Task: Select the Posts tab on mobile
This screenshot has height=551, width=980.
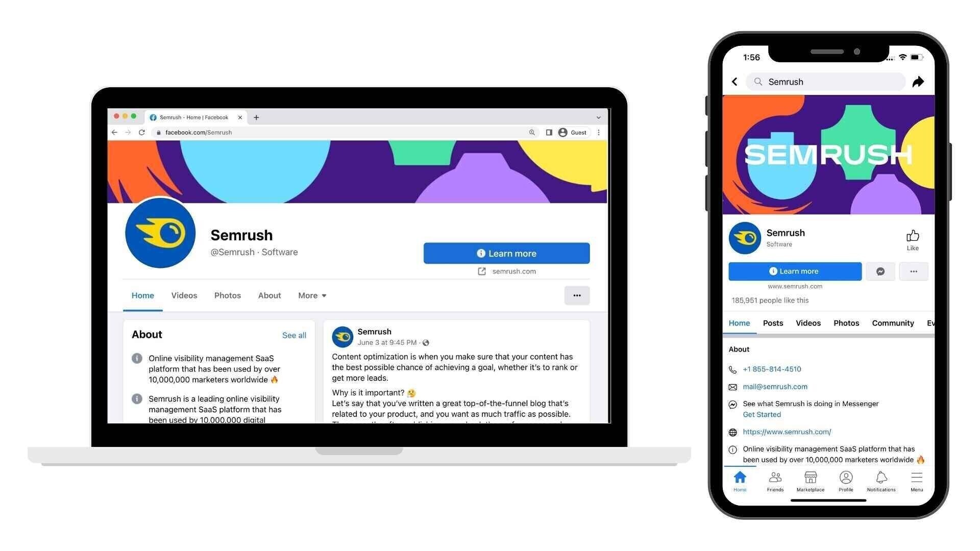Action: (773, 322)
